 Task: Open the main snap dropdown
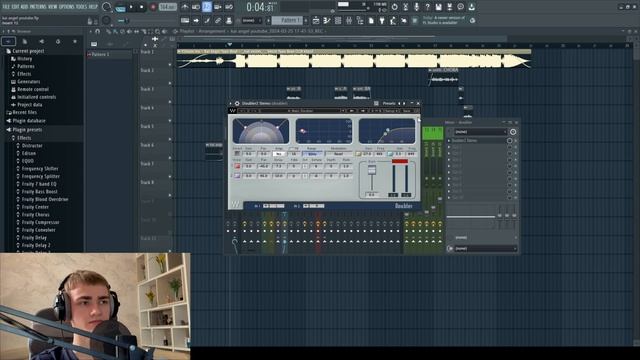[x=252, y=20]
